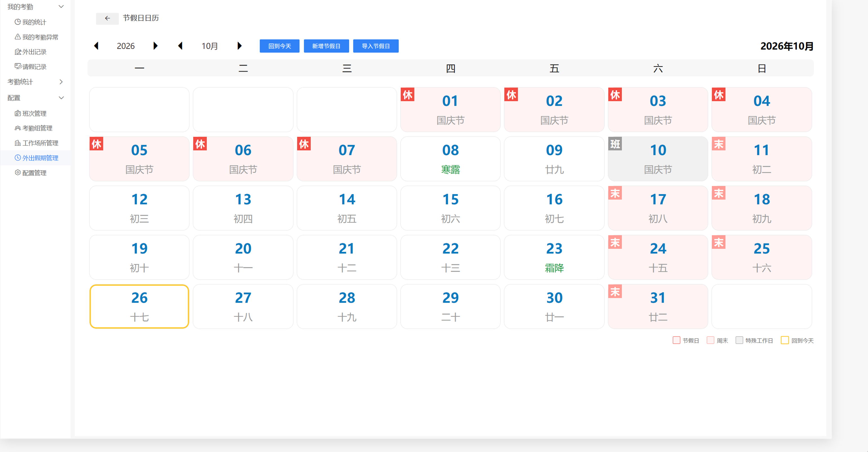Collapse the 我的考勤 menu chevron
This screenshot has width=868, height=452.
coord(61,6)
